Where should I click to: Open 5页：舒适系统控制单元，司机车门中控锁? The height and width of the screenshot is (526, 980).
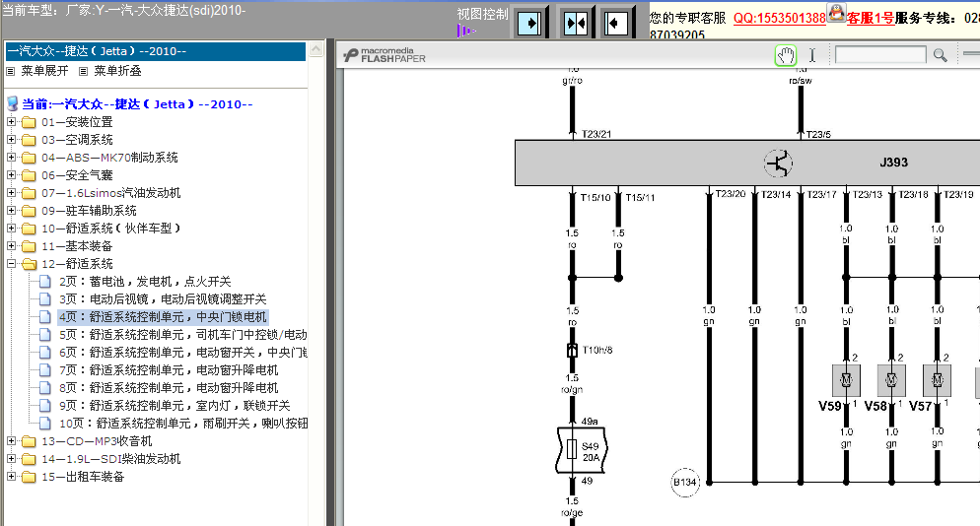tap(182, 335)
